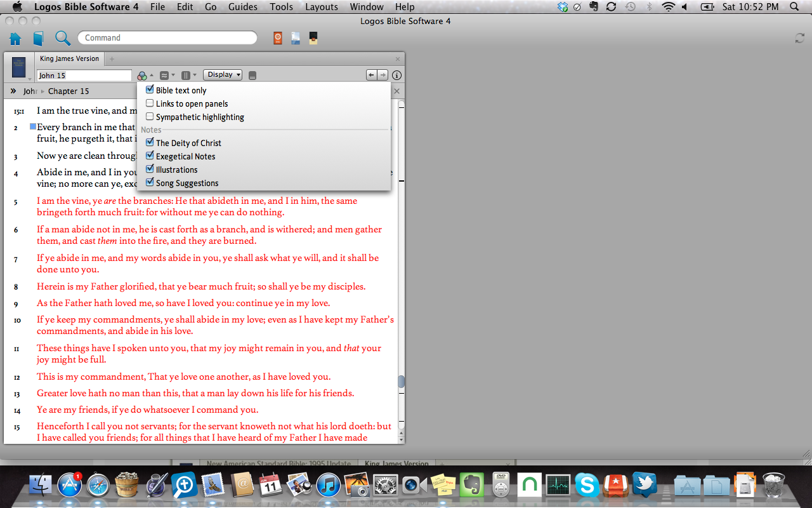Open the Display dropdown

pos(223,75)
